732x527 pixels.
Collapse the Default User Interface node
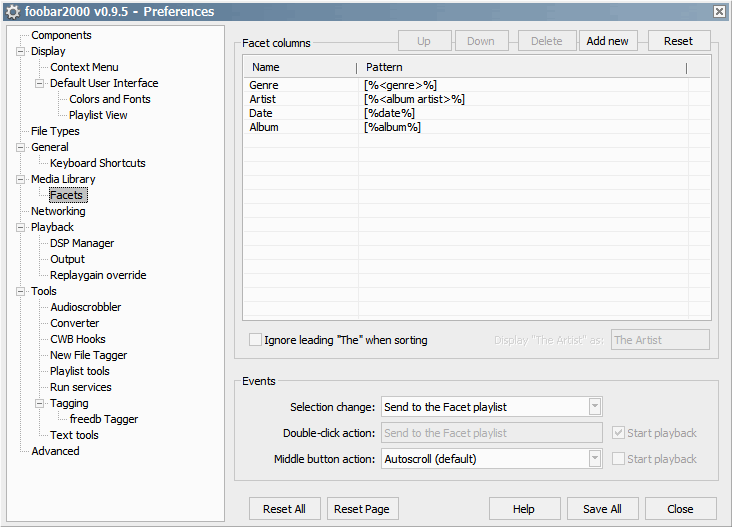pos(39,84)
